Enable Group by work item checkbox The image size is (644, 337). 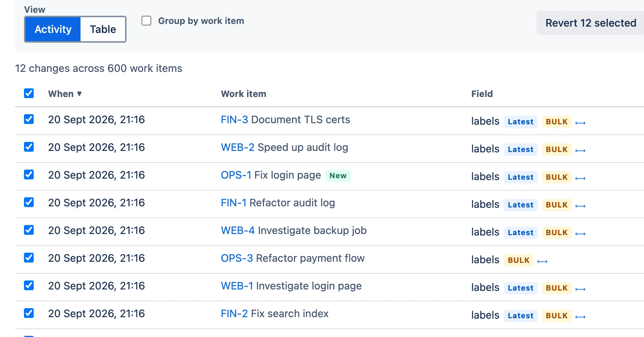(x=146, y=21)
